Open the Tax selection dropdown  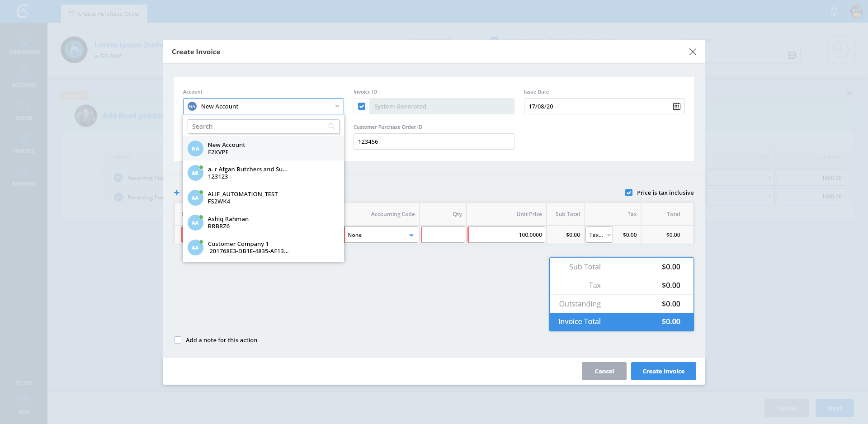(599, 235)
